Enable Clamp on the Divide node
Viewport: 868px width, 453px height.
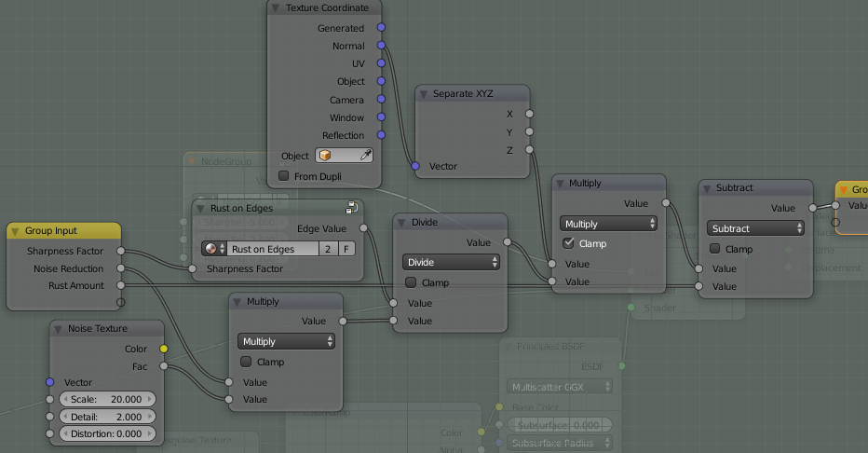pyautogui.click(x=411, y=282)
